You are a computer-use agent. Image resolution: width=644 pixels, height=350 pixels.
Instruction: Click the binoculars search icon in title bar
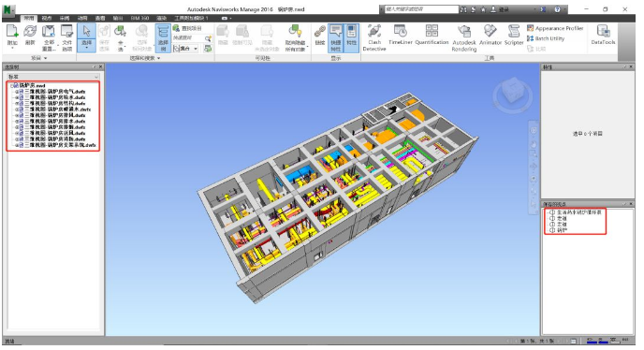point(463,9)
